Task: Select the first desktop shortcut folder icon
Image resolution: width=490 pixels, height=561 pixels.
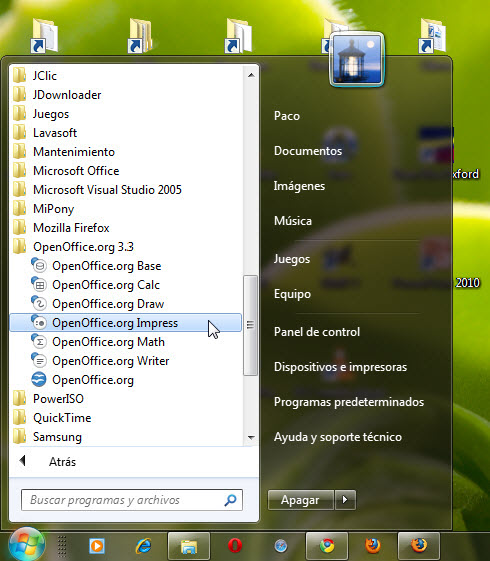Action: (x=44, y=36)
